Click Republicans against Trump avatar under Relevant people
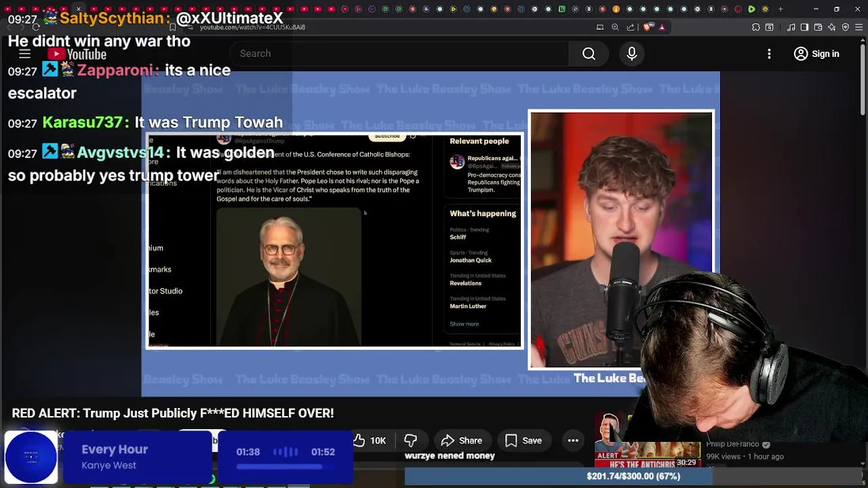 tap(457, 161)
